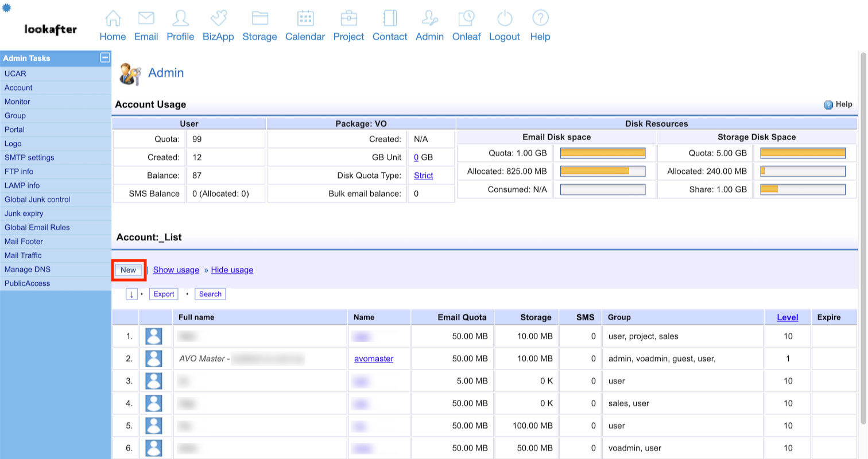Click the avatar thumbnail in row 1
The width and height of the screenshot is (868, 459).
[153, 336]
